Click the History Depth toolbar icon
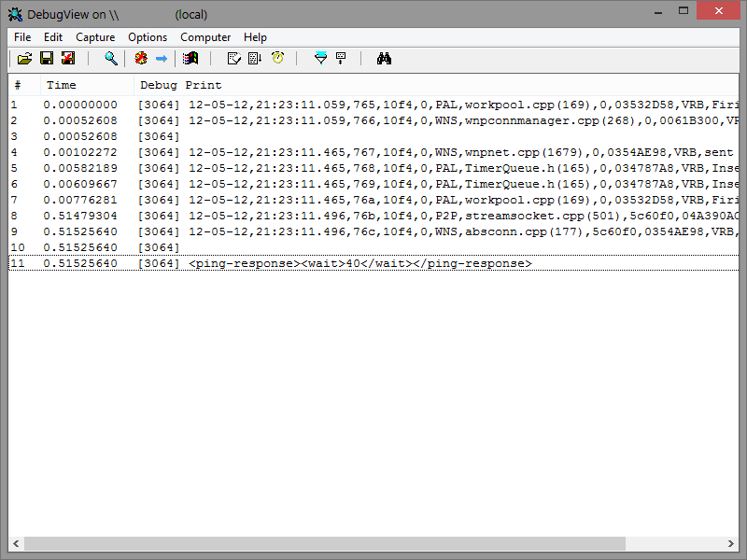747x560 pixels. pyautogui.click(x=341, y=59)
